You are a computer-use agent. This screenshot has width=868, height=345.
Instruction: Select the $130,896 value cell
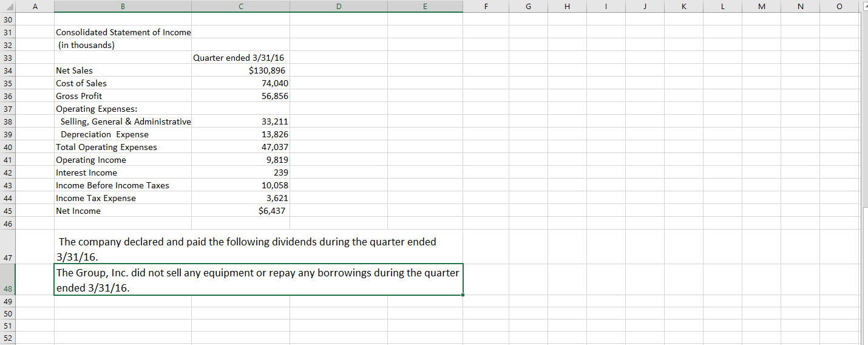[240, 70]
